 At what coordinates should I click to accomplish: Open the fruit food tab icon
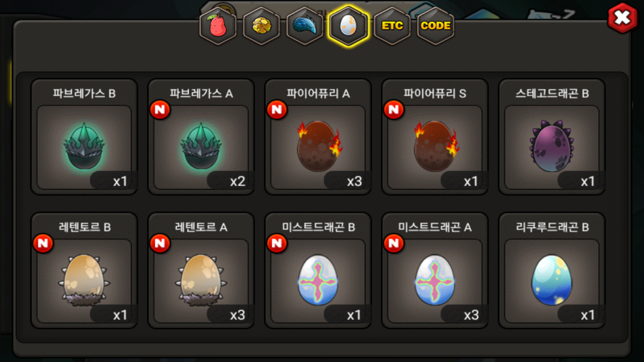[218, 26]
